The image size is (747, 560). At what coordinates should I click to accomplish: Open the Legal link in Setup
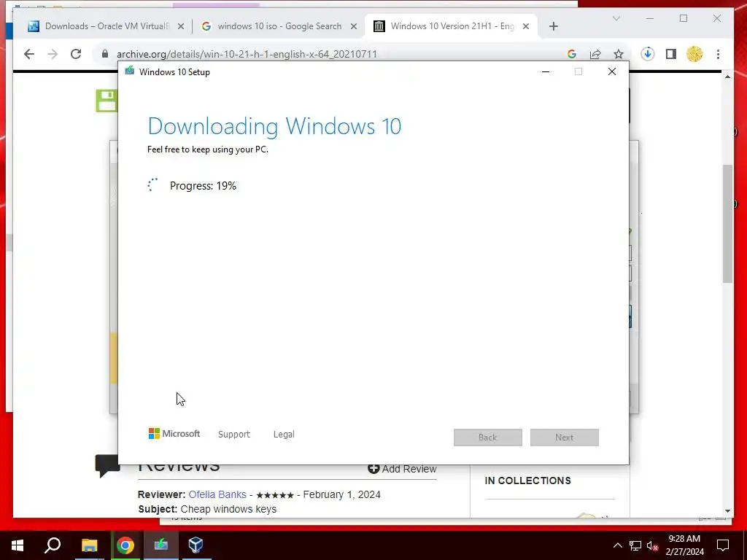tap(284, 435)
